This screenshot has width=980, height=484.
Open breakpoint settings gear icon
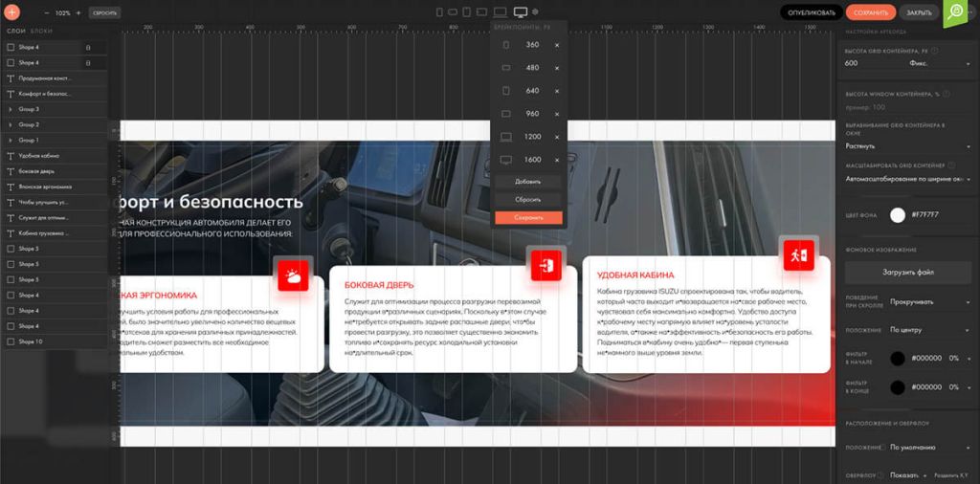(x=536, y=12)
